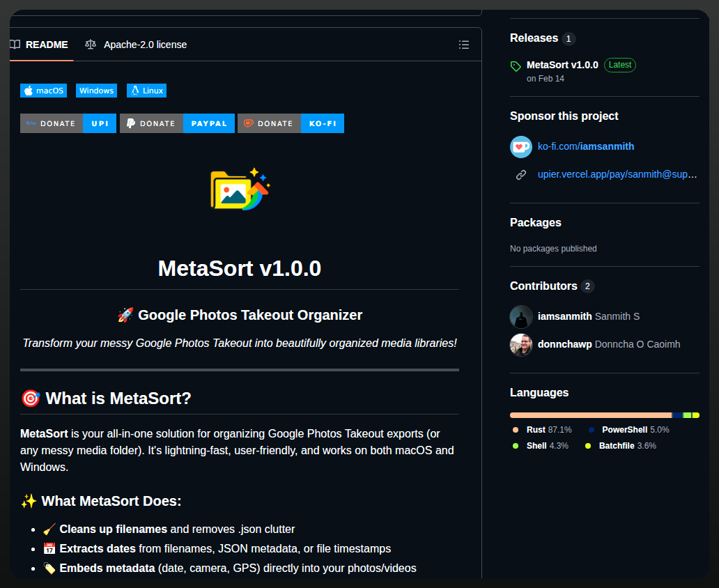Select the Shell 4.3% language entry
Viewport: 719px width, 588px height.
coord(540,446)
